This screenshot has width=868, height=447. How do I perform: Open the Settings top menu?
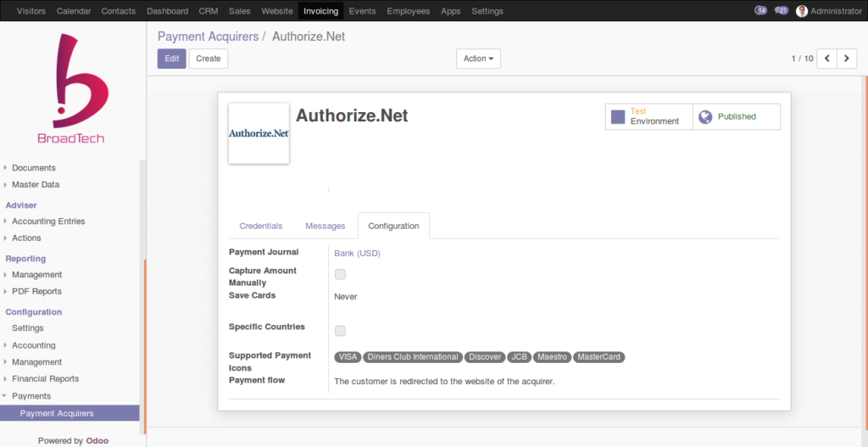pos(487,11)
